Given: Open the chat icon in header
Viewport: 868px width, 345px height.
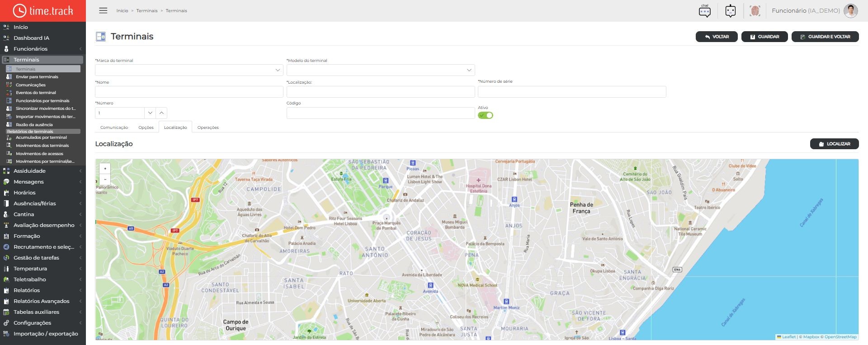Looking at the screenshot, I should (705, 11).
